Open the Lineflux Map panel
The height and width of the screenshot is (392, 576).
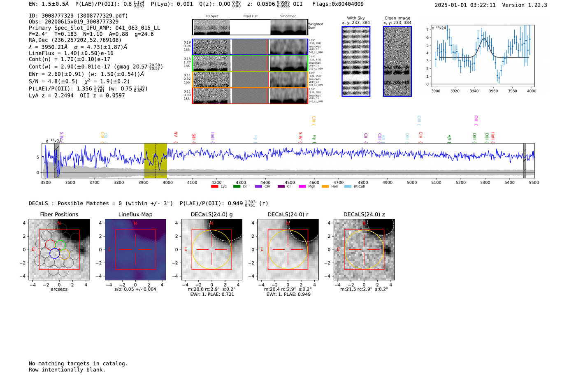(135, 250)
